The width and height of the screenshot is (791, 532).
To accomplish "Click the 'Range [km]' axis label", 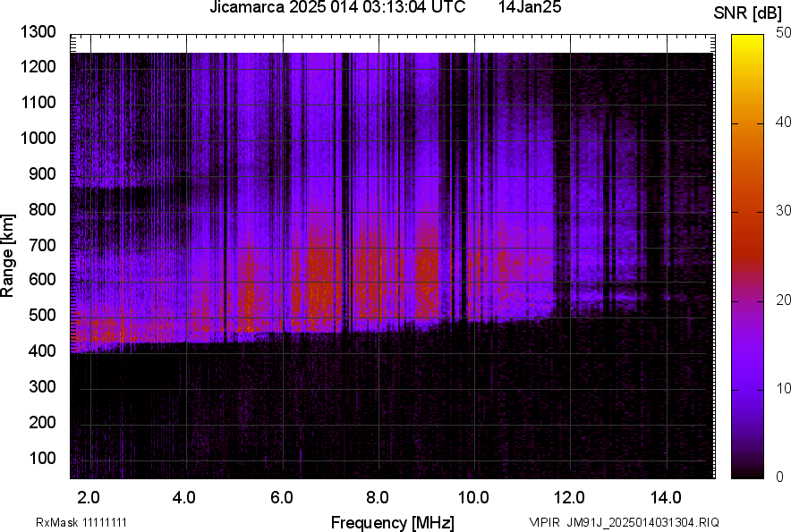I will tap(7, 256).
